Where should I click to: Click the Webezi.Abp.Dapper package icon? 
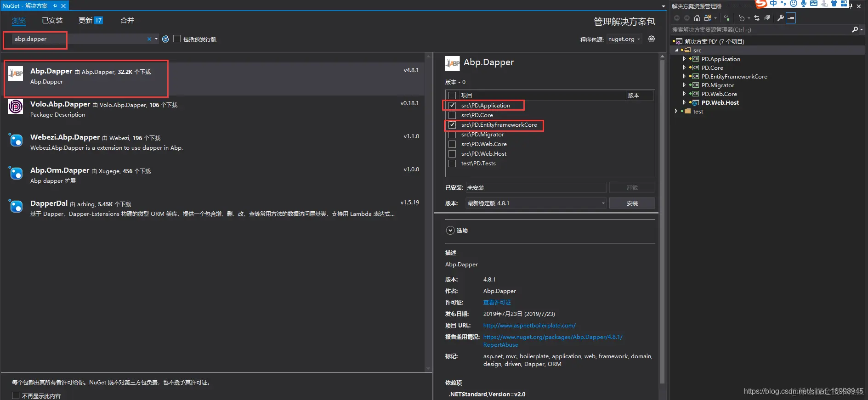(x=16, y=140)
